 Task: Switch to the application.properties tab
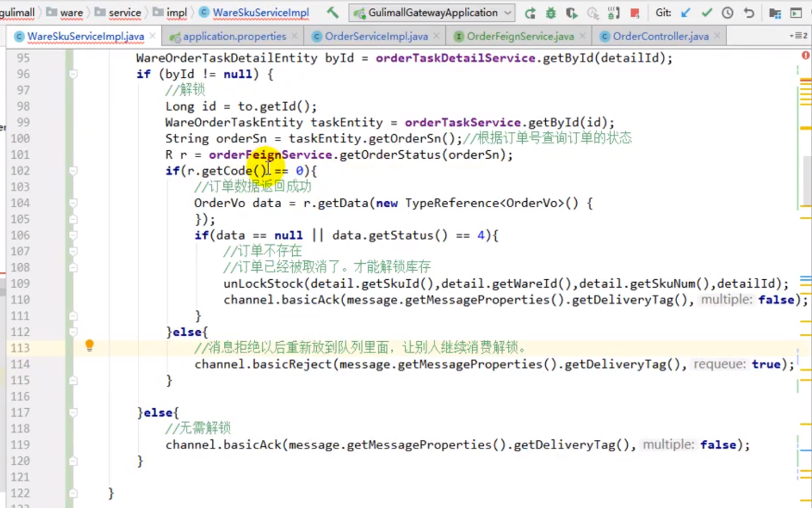click(234, 36)
